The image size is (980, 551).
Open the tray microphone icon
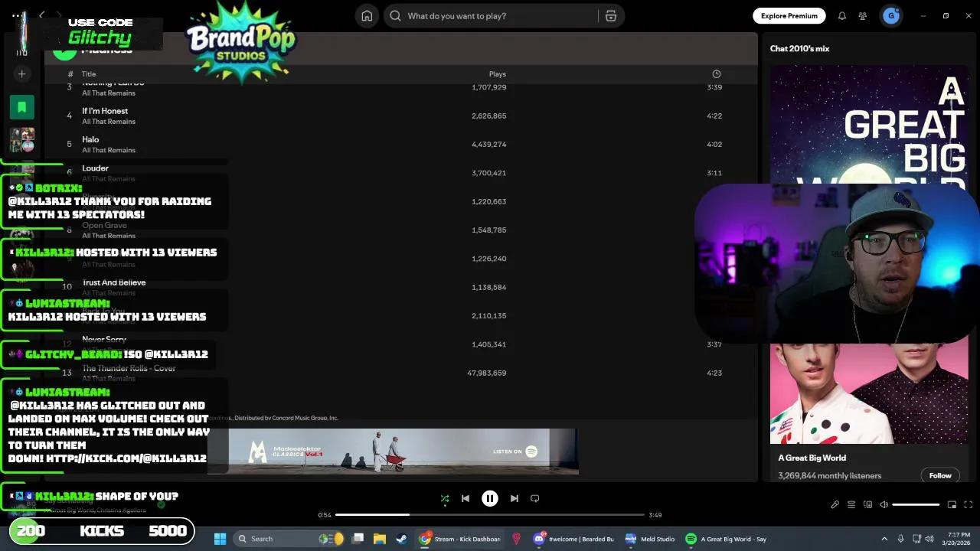pyautogui.click(x=901, y=539)
